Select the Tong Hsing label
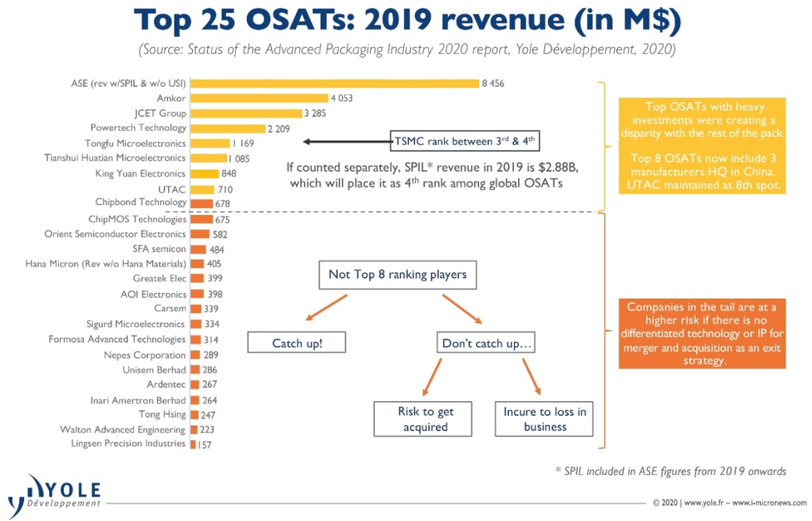812x521 pixels. coord(162,415)
